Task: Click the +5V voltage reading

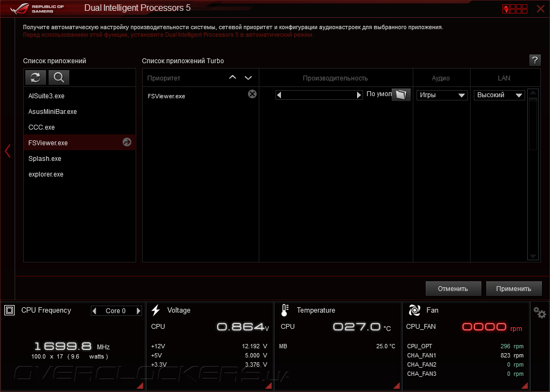Action: point(256,355)
